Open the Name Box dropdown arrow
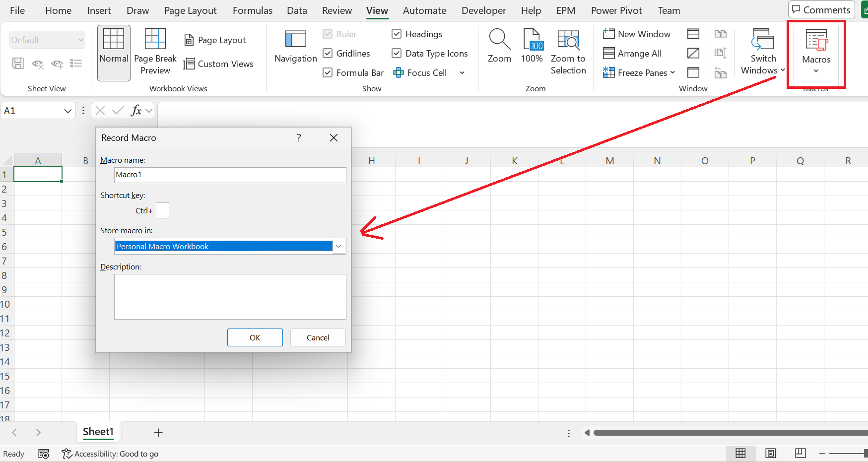The image size is (868, 462). [68, 111]
